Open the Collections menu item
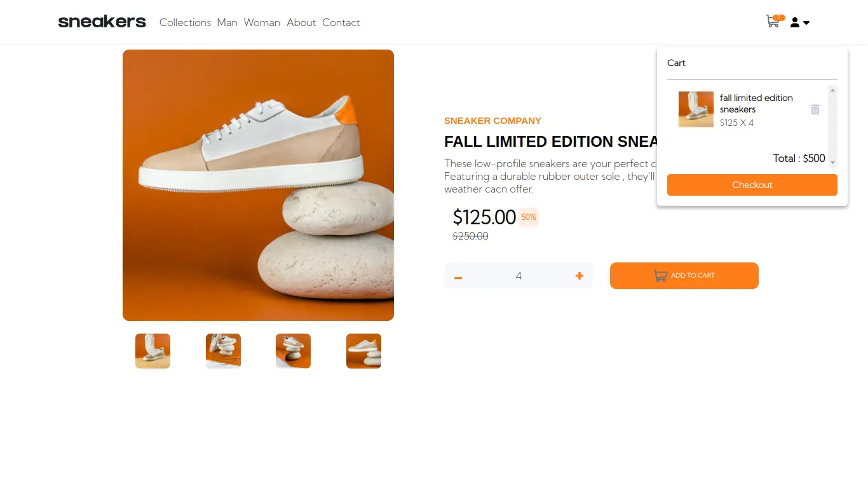Viewport: 868px width, 488px height. [185, 23]
